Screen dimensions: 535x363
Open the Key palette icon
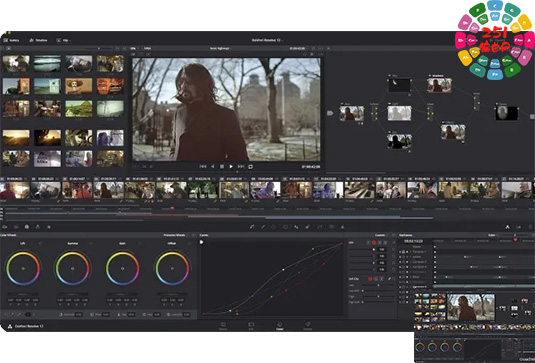tap(308, 227)
